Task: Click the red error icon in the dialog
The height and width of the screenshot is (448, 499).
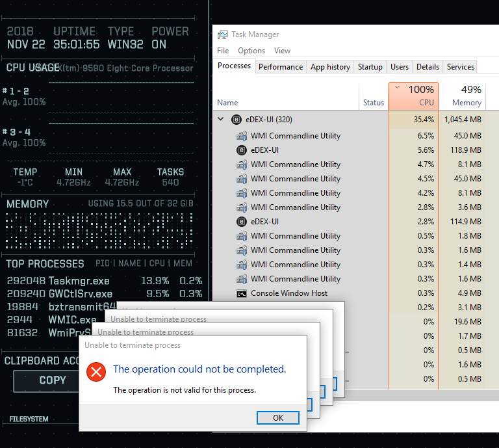Action: click(96, 371)
